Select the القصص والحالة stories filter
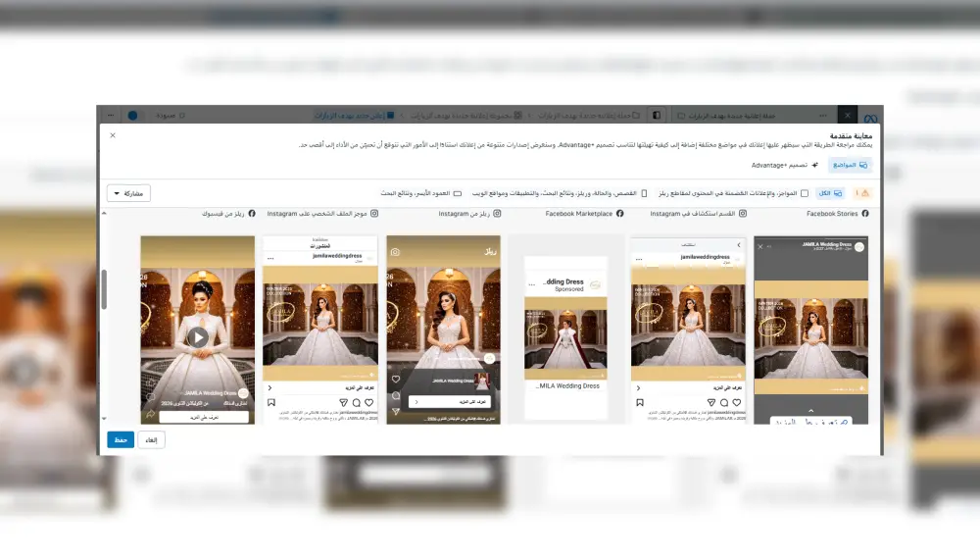 [560, 193]
